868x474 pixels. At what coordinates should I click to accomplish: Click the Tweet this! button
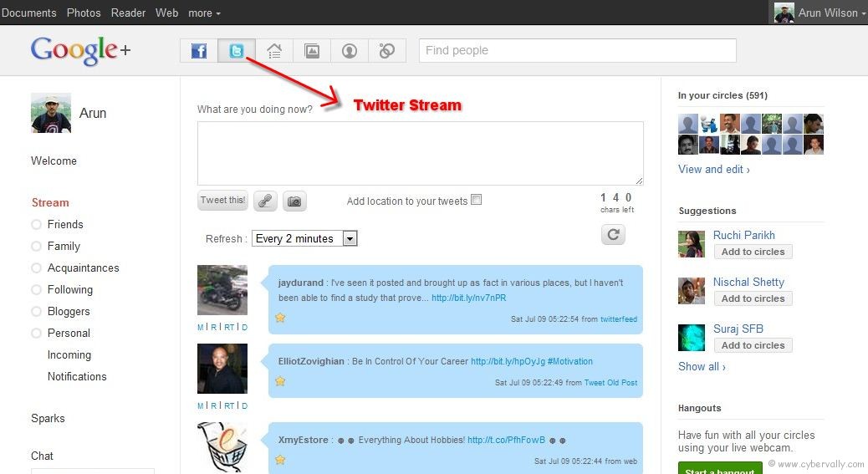point(222,201)
